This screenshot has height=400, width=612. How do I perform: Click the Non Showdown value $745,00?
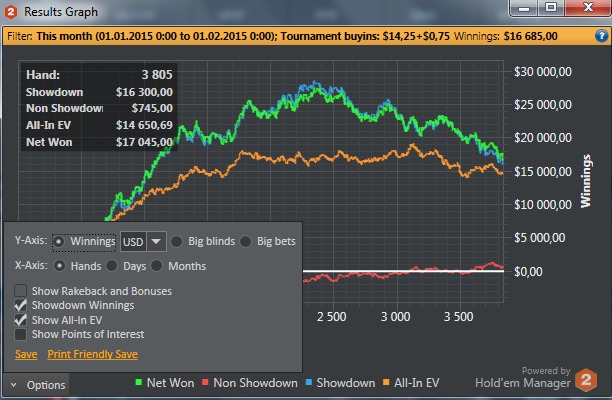coord(152,108)
